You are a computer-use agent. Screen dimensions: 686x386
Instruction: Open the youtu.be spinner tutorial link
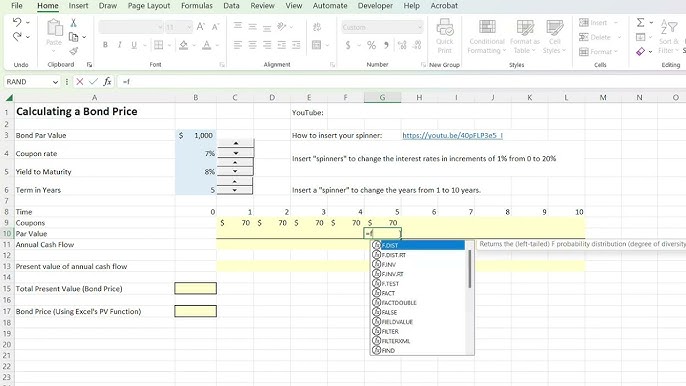452,135
